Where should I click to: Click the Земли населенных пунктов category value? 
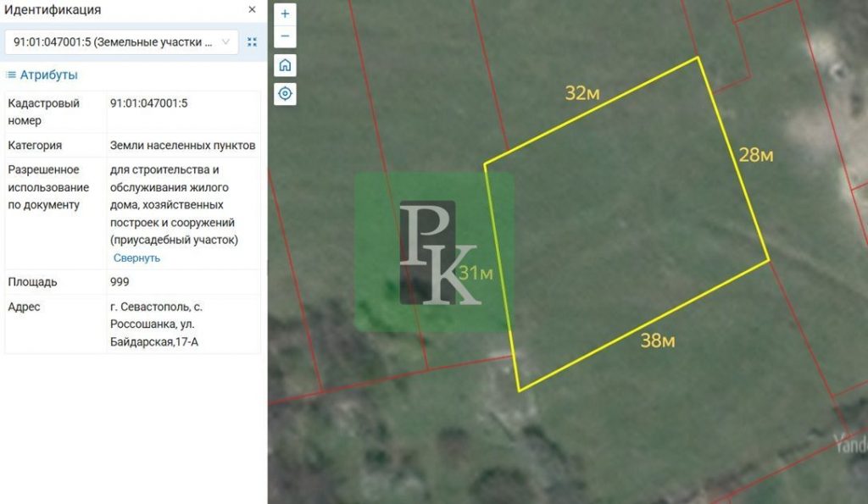point(182,145)
